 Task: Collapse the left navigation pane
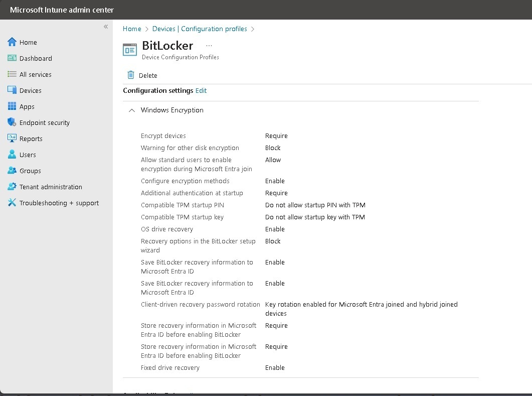[x=106, y=27]
